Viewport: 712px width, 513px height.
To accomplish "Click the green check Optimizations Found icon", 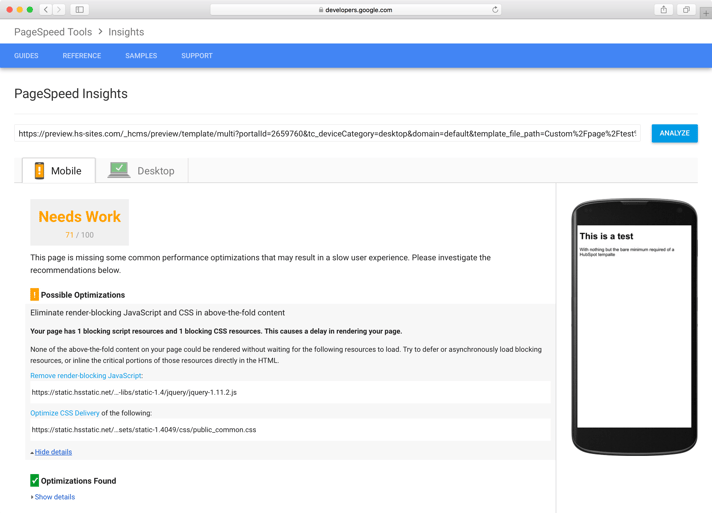I will 35,480.
